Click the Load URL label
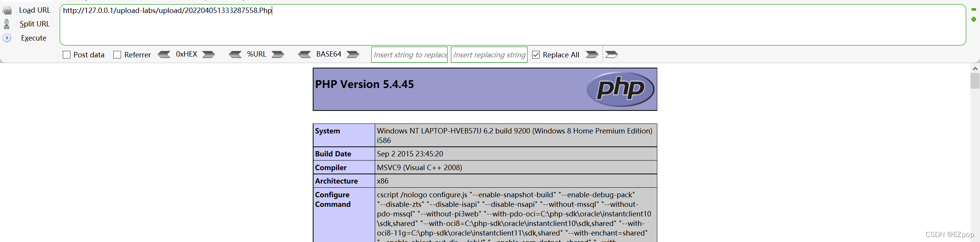 pos(35,10)
